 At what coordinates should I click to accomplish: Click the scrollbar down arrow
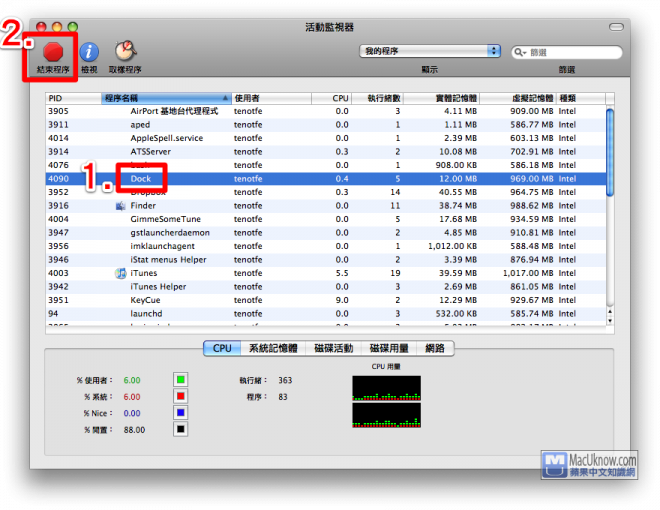pyautogui.click(x=610, y=321)
